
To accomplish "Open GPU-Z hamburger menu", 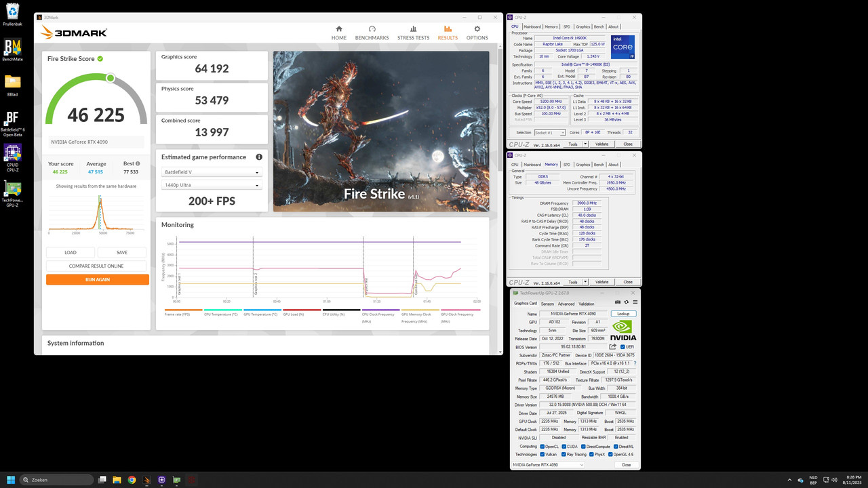I will point(635,302).
